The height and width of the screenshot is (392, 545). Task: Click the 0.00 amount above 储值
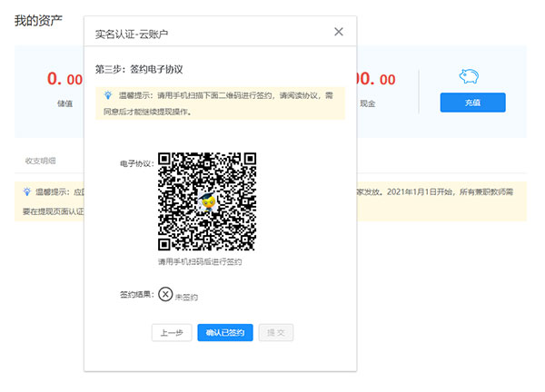coord(65,79)
